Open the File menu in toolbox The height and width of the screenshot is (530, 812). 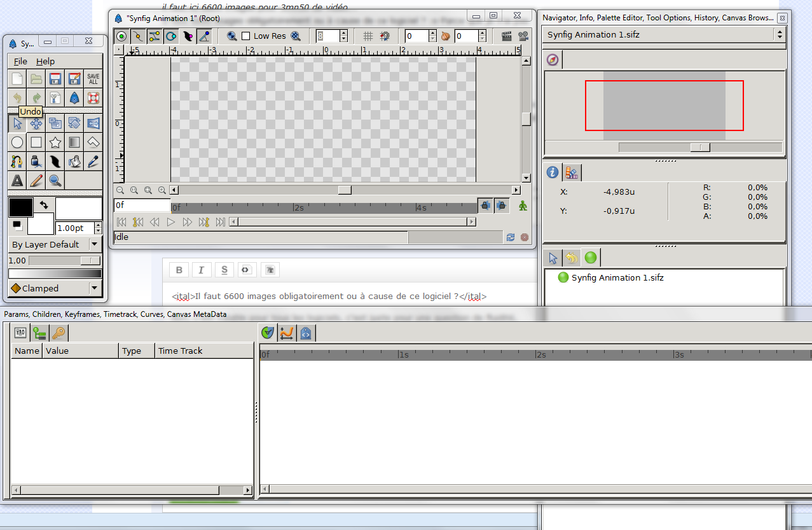[20, 61]
